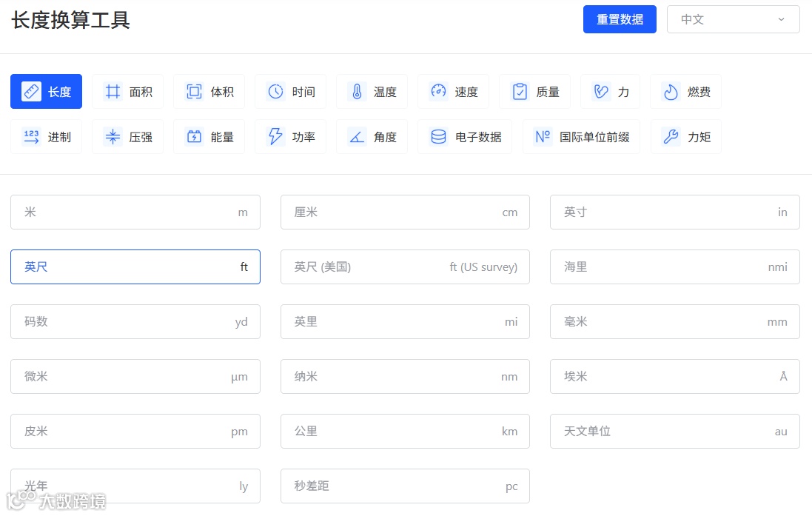Select the 力 force icon

click(x=601, y=92)
